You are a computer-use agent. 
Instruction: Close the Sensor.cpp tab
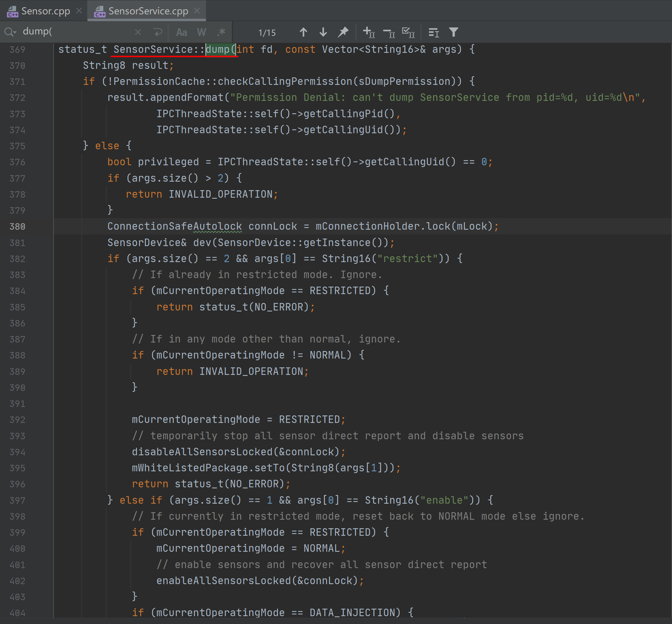[x=79, y=11]
